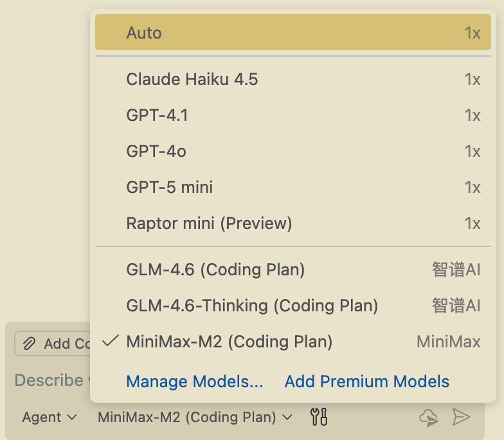Collapse the MiniMax-M2 model picker dropdown

click(x=195, y=417)
